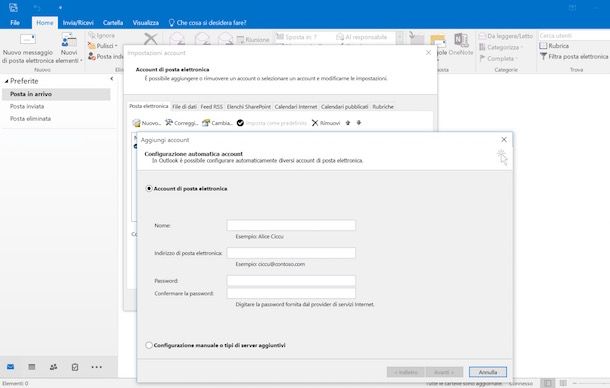Open People view in navigation bar
The height and width of the screenshot is (388, 610).
(x=53, y=367)
